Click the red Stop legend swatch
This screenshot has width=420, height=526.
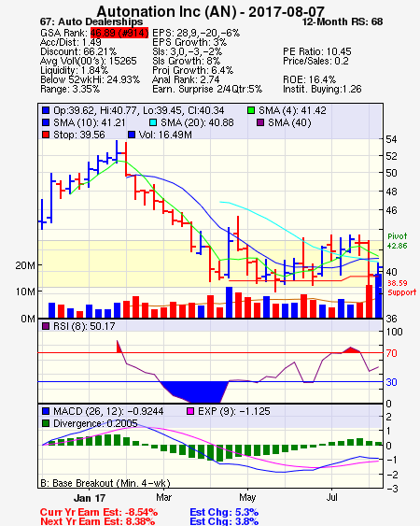tap(46, 135)
